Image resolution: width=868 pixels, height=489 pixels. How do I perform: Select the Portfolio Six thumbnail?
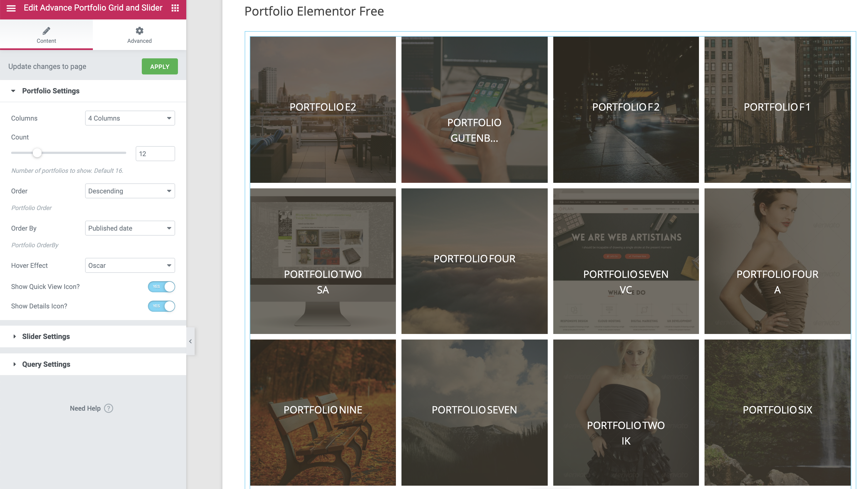coord(778,413)
